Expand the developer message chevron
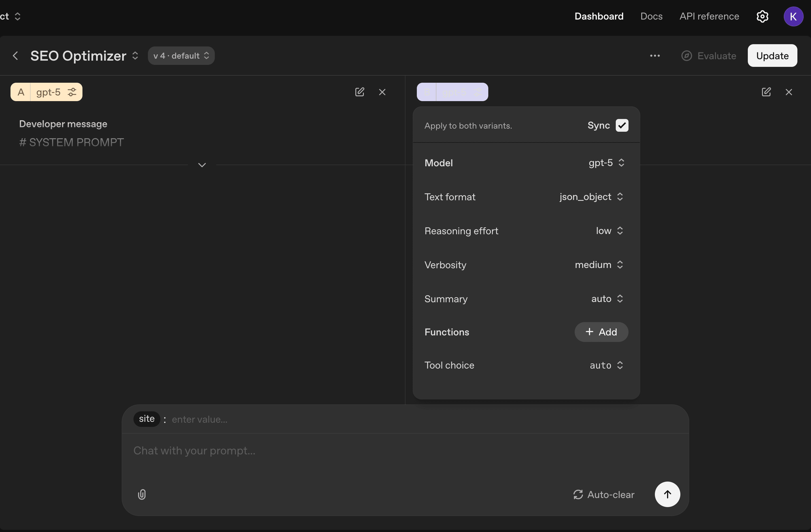 pyautogui.click(x=202, y=165)
